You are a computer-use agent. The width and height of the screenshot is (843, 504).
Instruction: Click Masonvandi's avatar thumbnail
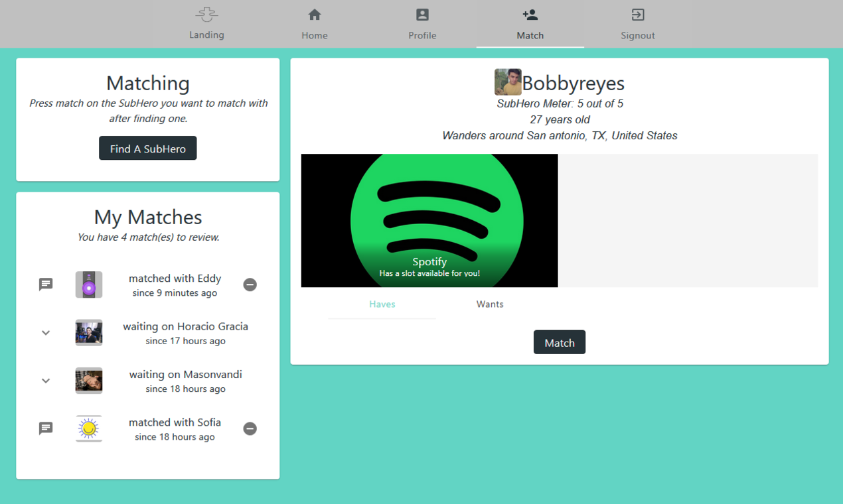89,381
